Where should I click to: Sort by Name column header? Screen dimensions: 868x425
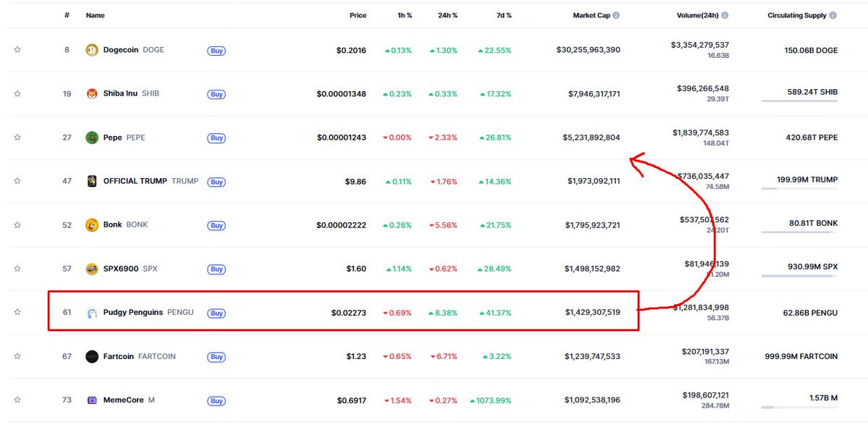[95, 15]
